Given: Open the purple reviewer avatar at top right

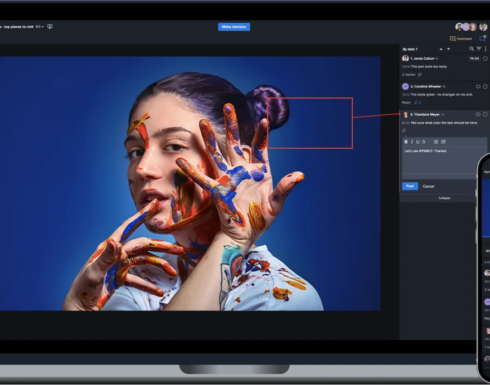Looking at the screenshot, I should coord(466,27).
